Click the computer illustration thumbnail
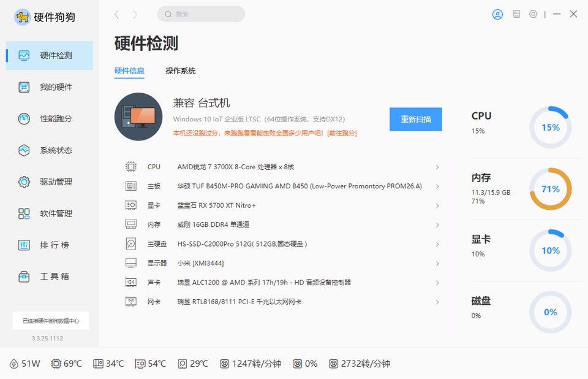Image resolution: width=588 pixels, height=379 pixels. (138, 117)
